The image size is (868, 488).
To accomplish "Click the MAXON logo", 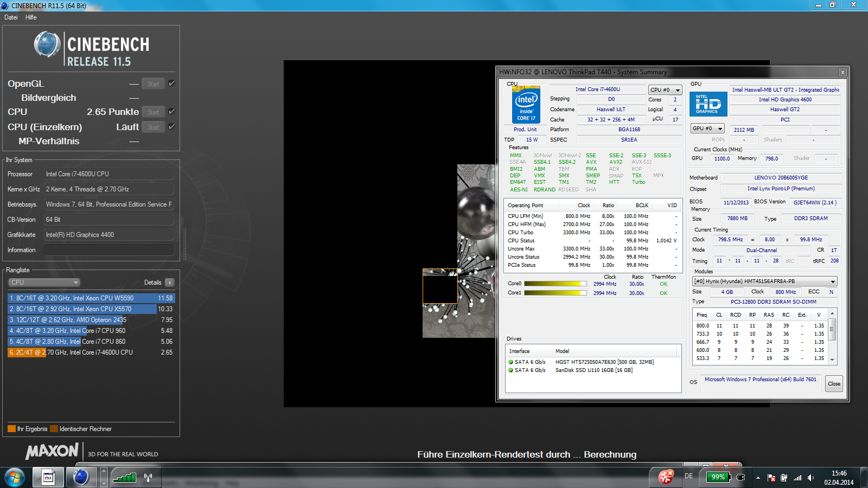I will click(x=52, y=451).
